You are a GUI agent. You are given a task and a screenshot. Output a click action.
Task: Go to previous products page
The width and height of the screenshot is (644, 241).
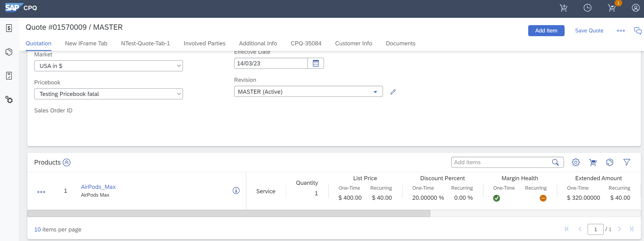pos(580,229)
